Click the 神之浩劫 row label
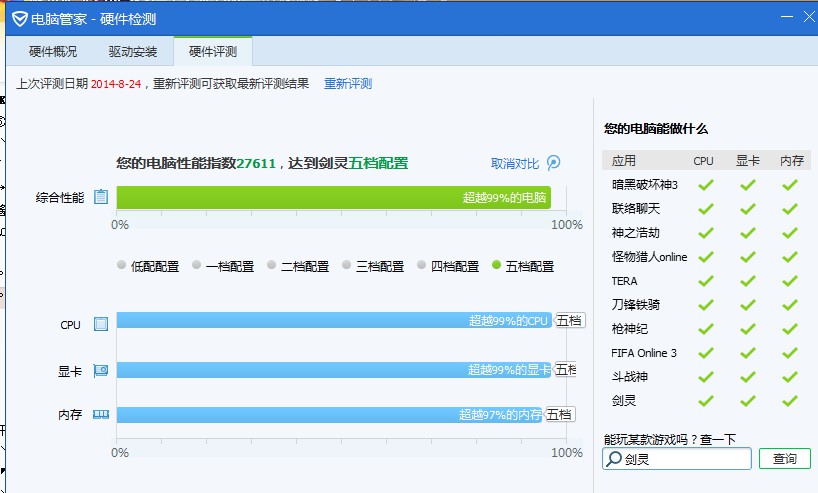Screen dimensions: 818x493 [635, 233]
